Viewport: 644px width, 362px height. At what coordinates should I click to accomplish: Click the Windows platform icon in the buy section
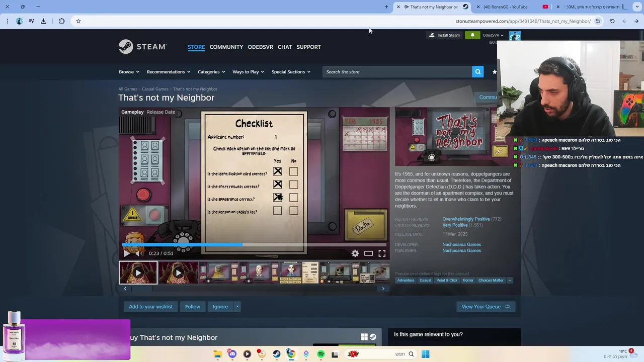(364, 337)
